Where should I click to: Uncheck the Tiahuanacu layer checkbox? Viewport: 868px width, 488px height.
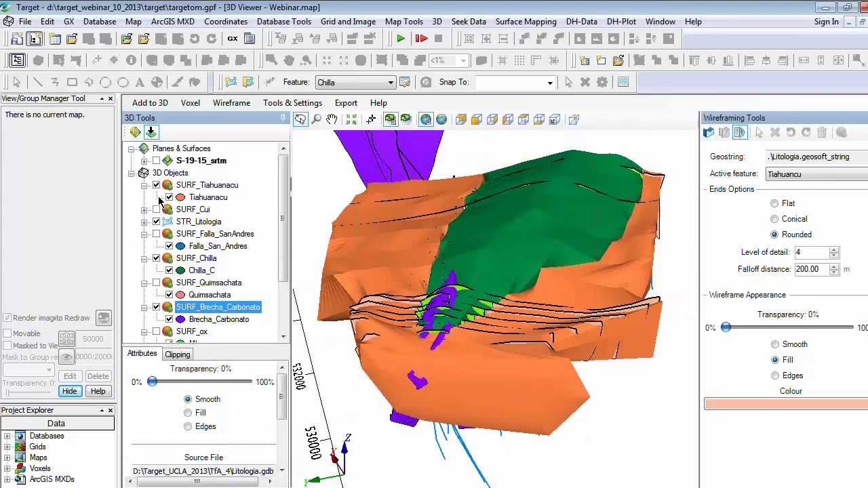[x=170, y=197]
